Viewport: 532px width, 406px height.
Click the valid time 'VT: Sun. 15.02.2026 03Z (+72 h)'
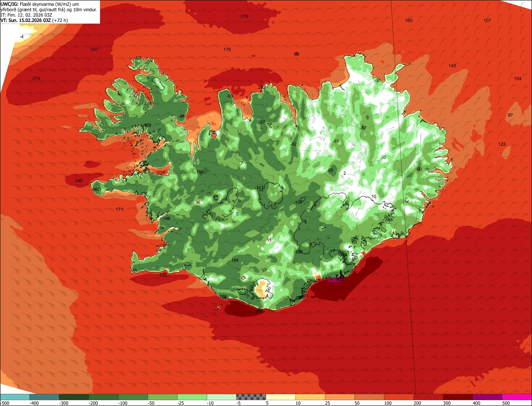click(34, 20)
